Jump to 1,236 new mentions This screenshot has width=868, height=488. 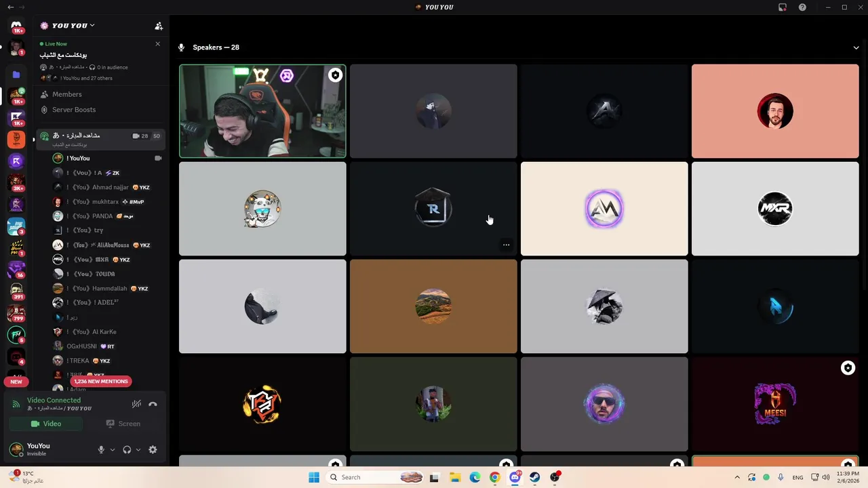100,382
